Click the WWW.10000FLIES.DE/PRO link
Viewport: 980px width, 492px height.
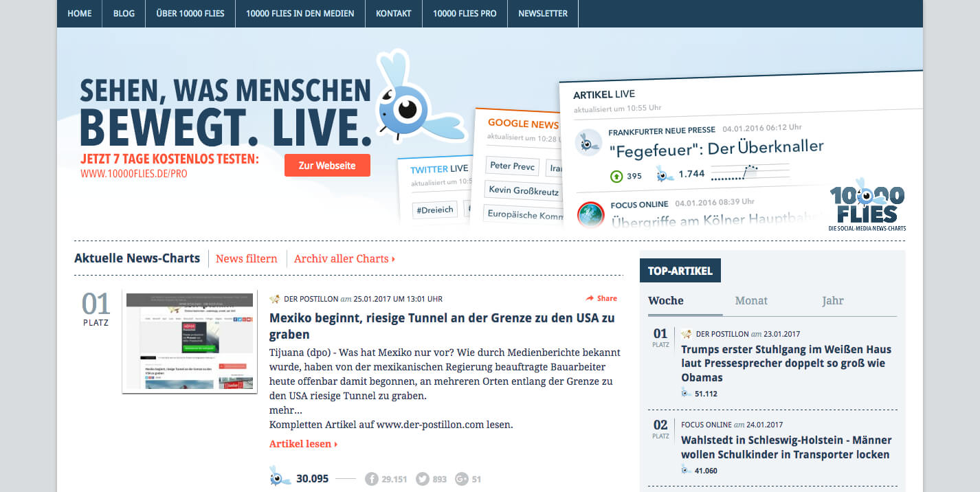click(134, 174)
